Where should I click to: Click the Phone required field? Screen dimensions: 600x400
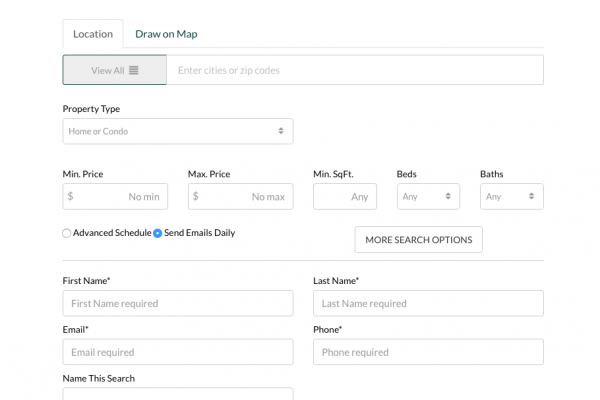(428, 352)
